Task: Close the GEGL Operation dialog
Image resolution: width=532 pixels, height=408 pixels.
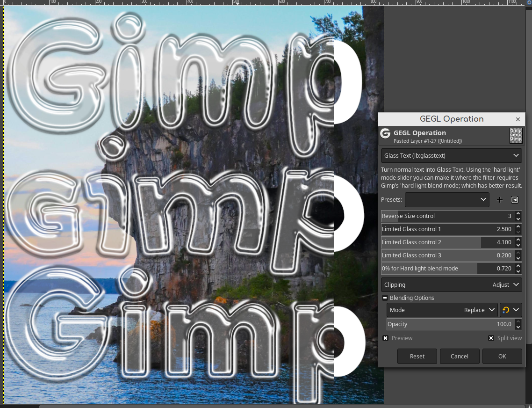Action: (x=518, y=119)
